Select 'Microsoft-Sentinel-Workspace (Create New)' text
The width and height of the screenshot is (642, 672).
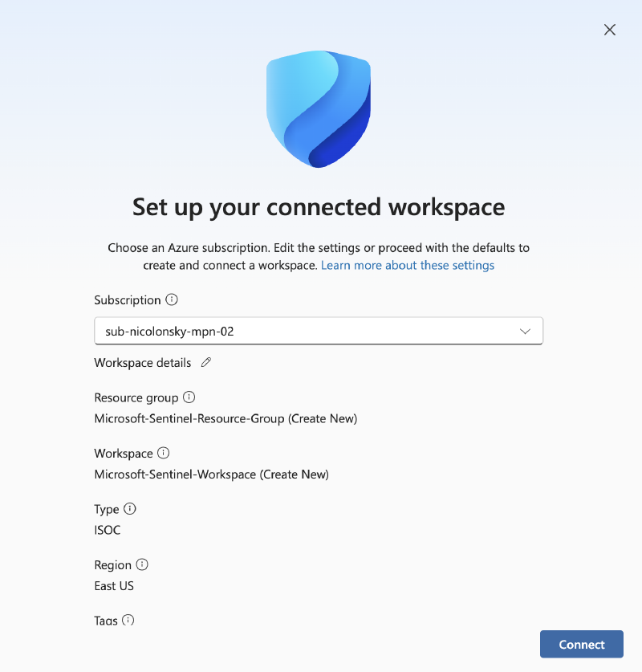pos(212,474)
